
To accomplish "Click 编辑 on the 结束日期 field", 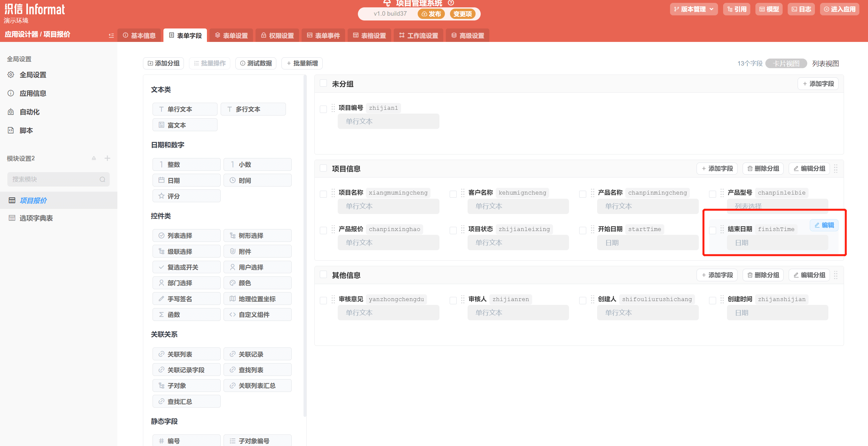I will click(x=824, y=225).
